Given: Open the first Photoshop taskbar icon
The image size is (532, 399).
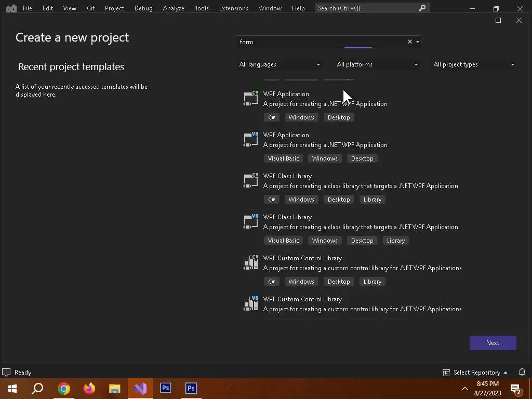Looking at the screenshot, I should point(166,389).
